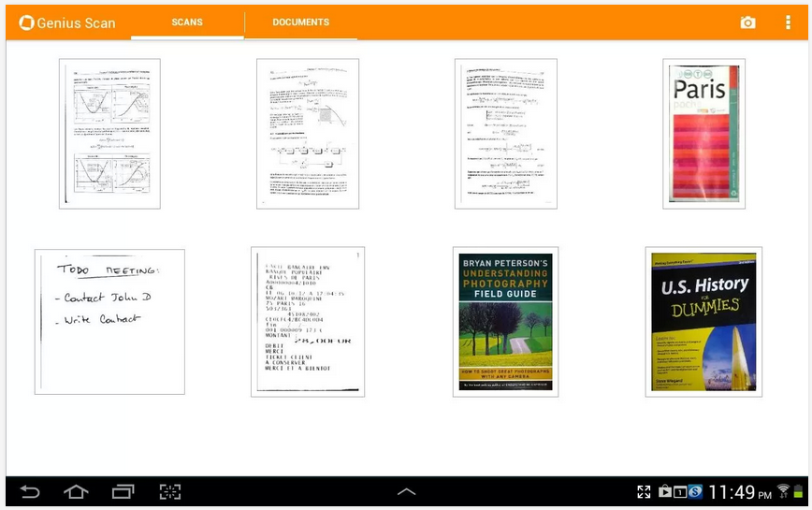Tap the Wi-Fi signal status icon
The image size is (812, 510).
783,491
